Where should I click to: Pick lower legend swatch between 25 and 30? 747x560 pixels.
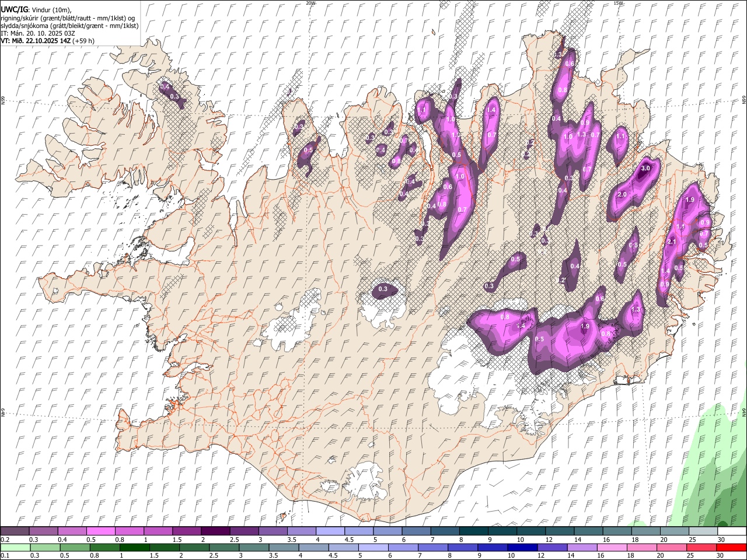[702, 547]
